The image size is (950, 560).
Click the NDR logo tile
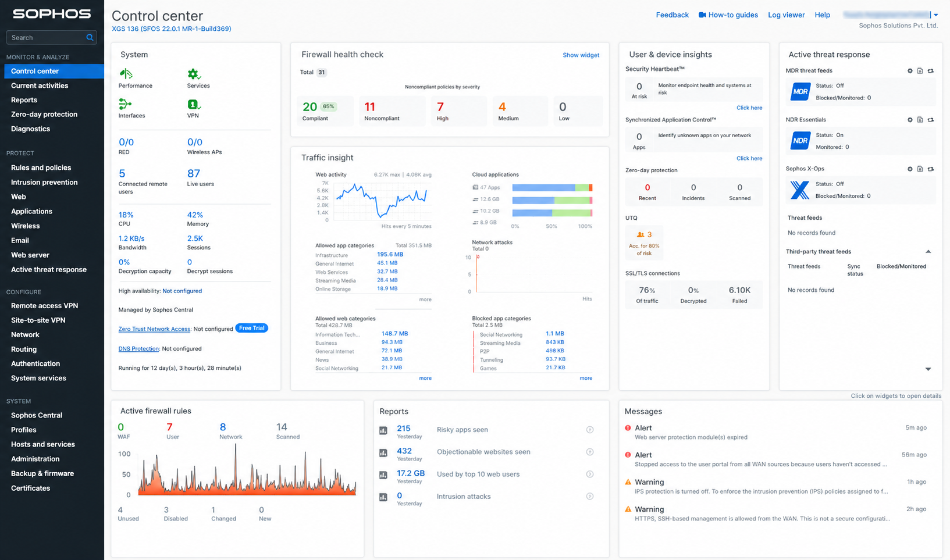[x=800, y=140]
